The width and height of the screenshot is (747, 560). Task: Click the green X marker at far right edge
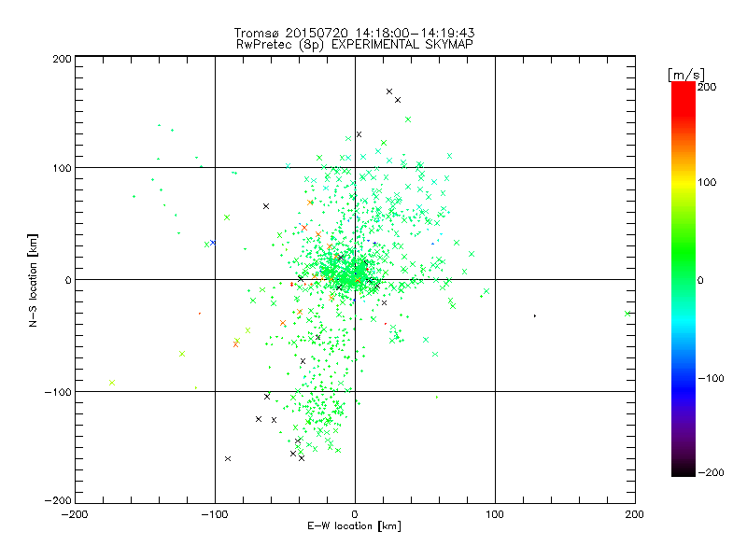[x=627, y=314]
